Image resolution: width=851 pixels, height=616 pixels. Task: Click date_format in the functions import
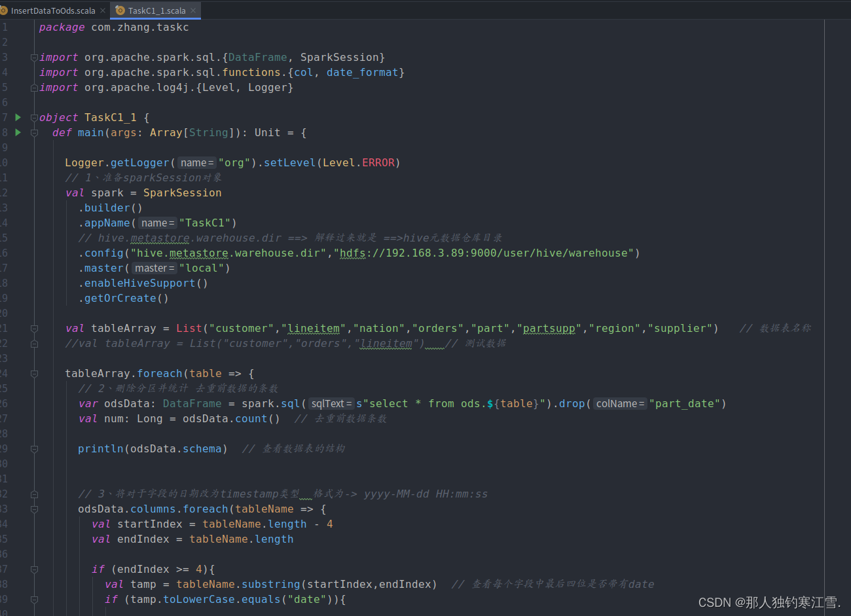pos(363,73)
